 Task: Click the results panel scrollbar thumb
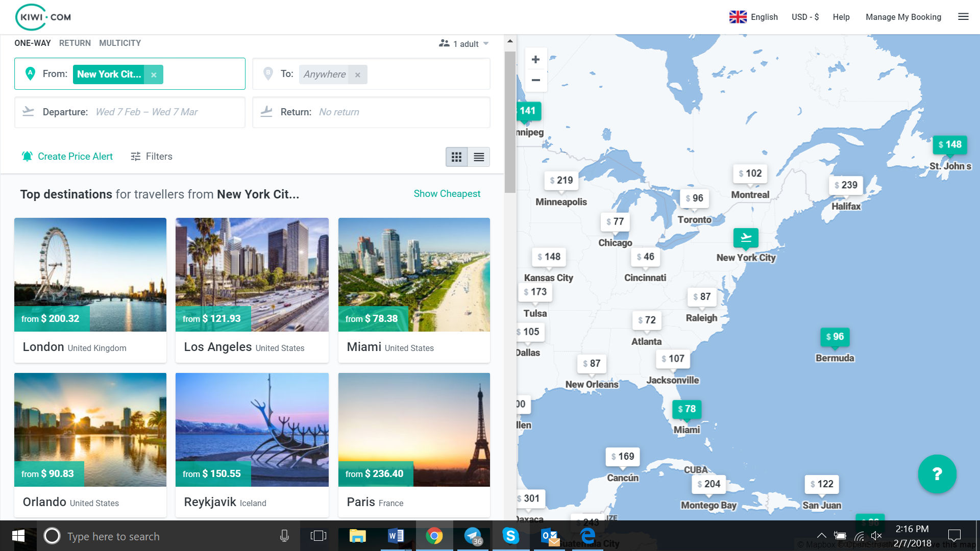(510, 121)
